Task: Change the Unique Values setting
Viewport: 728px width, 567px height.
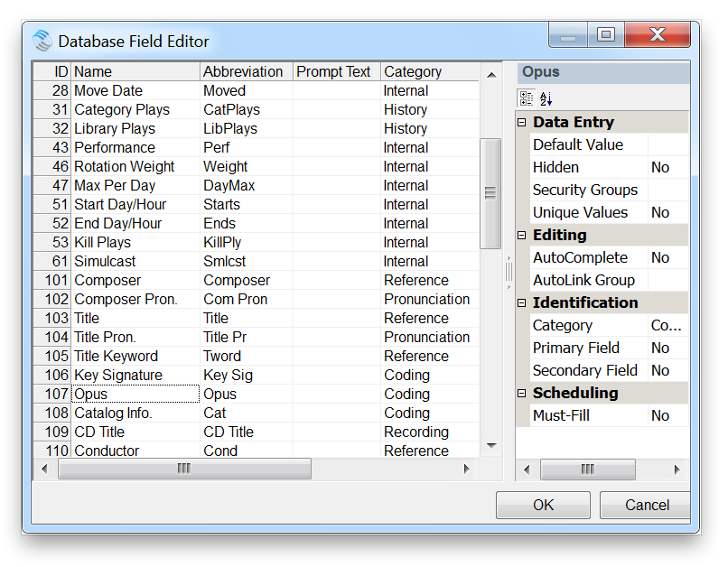Action: tap(667, 212)
